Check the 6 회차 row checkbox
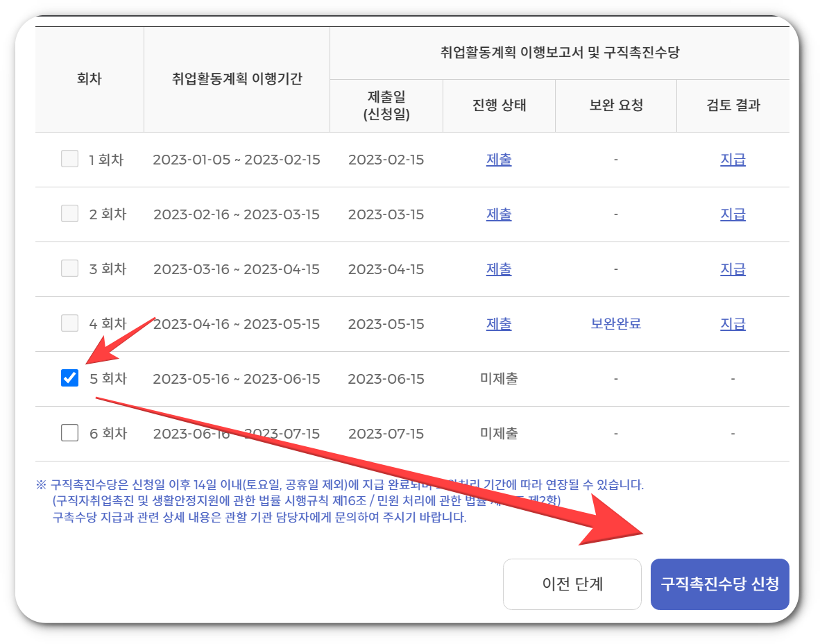 [x=69, y=432]
